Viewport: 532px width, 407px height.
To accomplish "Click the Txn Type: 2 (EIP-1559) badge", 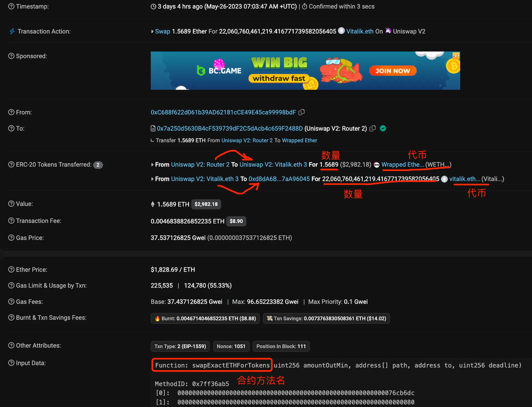I will 180,346.
